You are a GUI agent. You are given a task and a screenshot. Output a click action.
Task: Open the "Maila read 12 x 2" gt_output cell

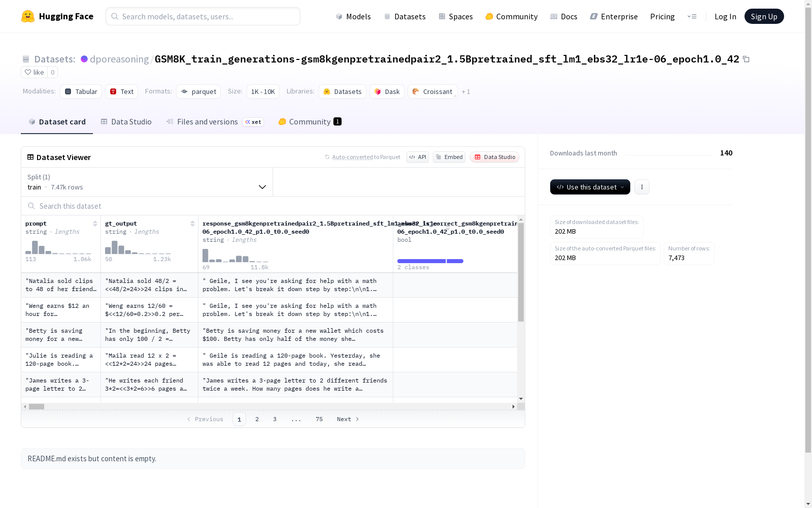tap(149, 360)
